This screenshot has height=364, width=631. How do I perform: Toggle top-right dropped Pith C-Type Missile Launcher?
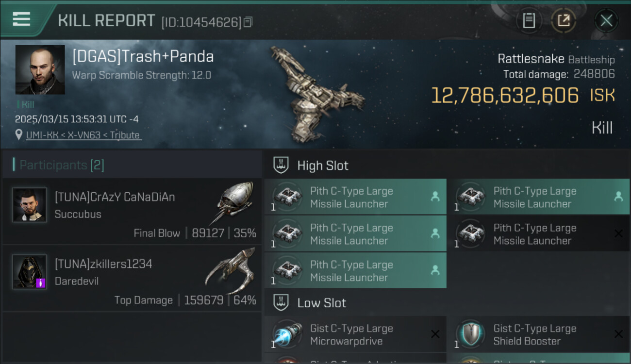538,197
